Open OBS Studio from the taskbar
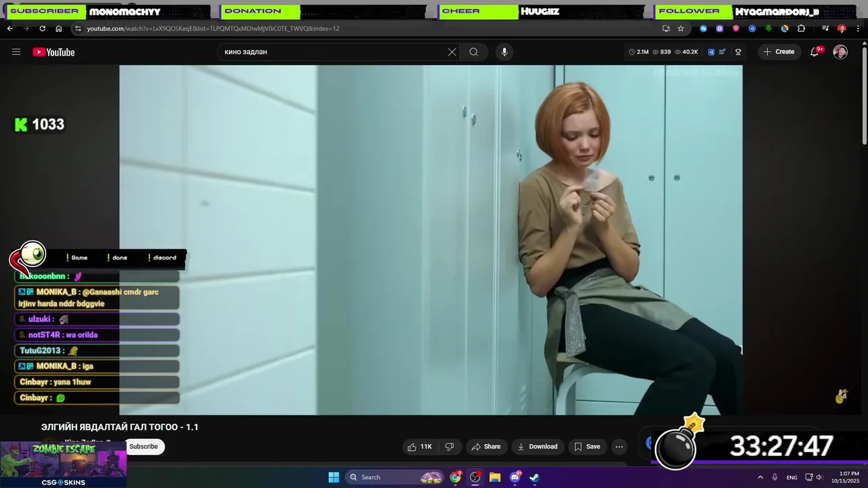 point(475,477)
